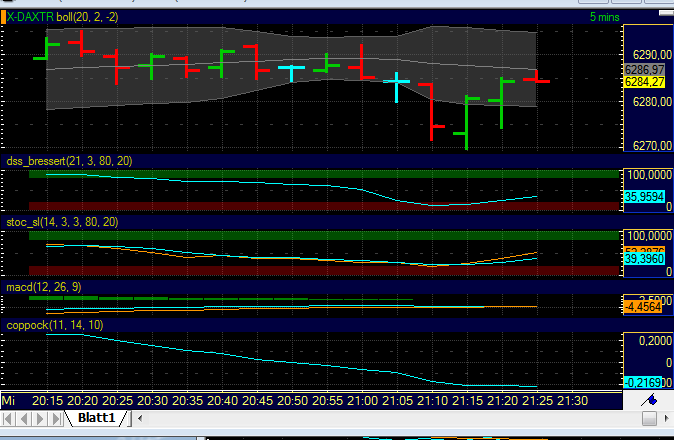Image resolution: width=674 pixels, height=440 pixels.
Task: Click the cyan price bar at 21:05
Action: click(396, 87)
